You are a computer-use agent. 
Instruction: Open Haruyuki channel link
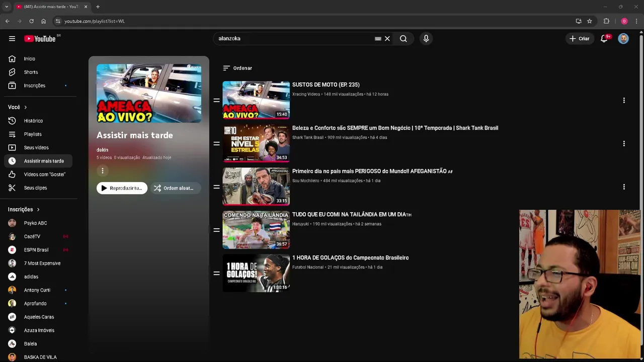click(300, 224)
